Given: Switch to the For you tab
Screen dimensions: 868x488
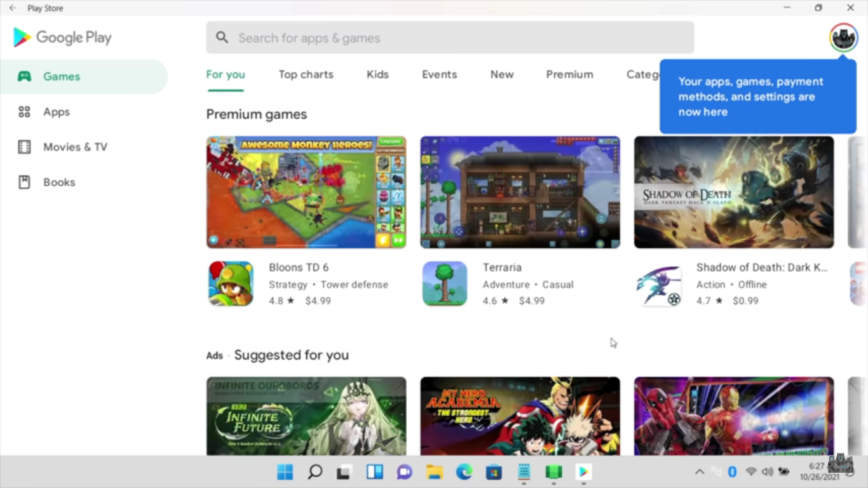Looking at the screenshot, I should click(226, 74).
